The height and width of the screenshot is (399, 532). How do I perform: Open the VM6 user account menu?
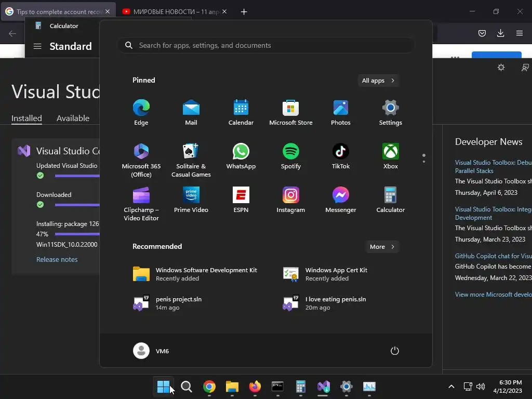point(151,351)
